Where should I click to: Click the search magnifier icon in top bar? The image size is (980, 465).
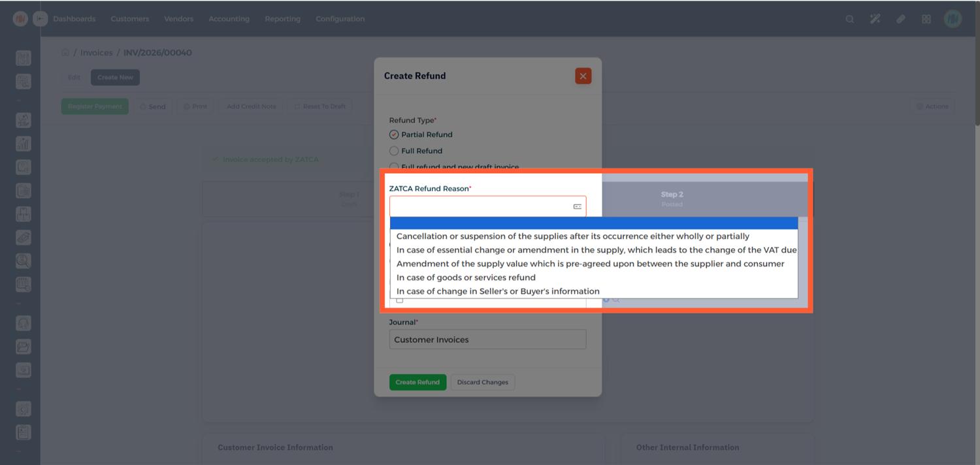pos(849,19)
